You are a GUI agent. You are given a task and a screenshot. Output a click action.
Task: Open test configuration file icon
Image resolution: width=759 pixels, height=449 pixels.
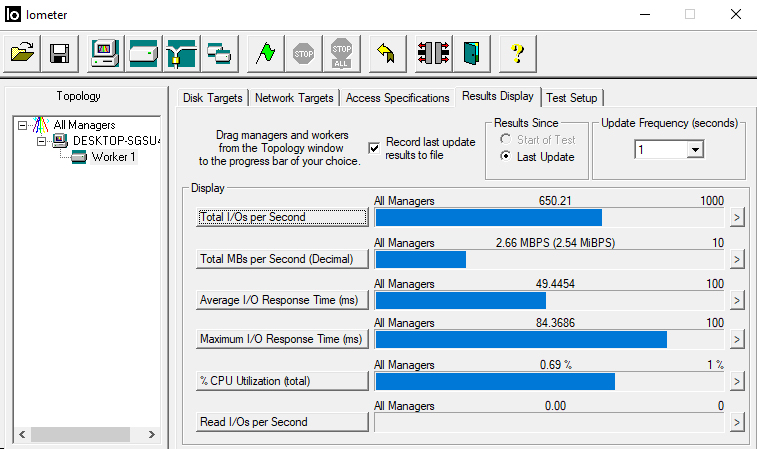[x=22, y=53]
